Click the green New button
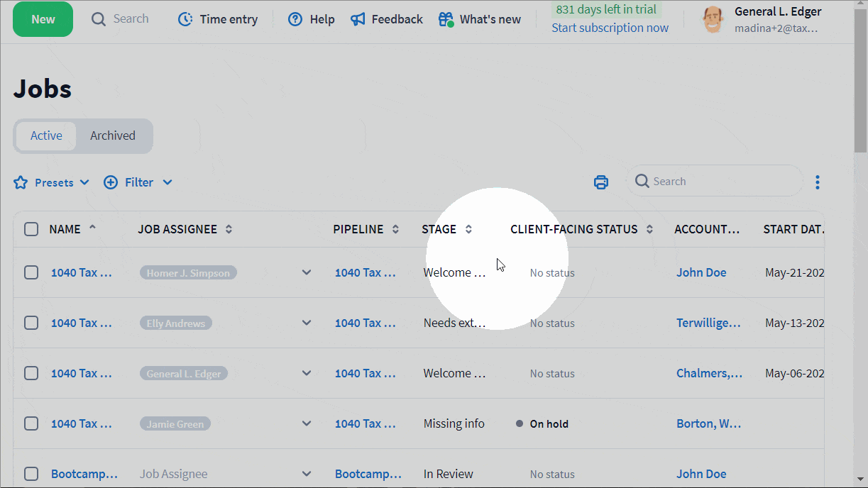This screenshot has height=488, width=868. (x=43, y=19)
